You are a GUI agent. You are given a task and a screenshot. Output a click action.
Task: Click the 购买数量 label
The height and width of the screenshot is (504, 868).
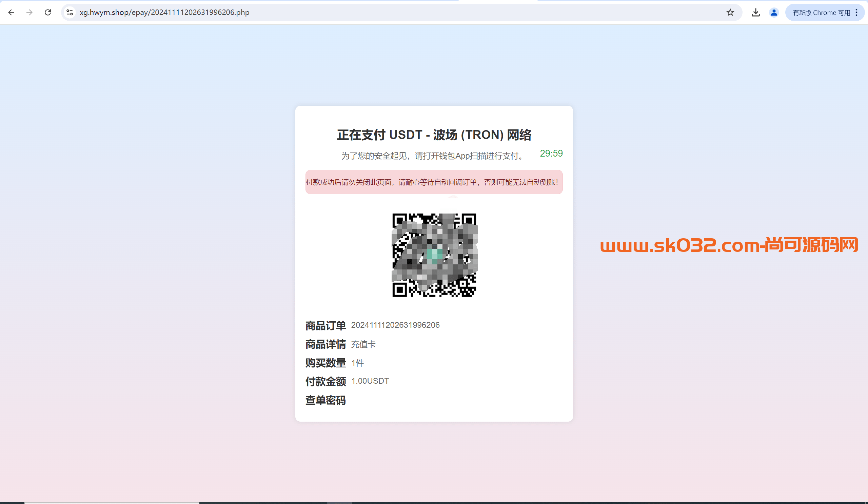[325, 363]
